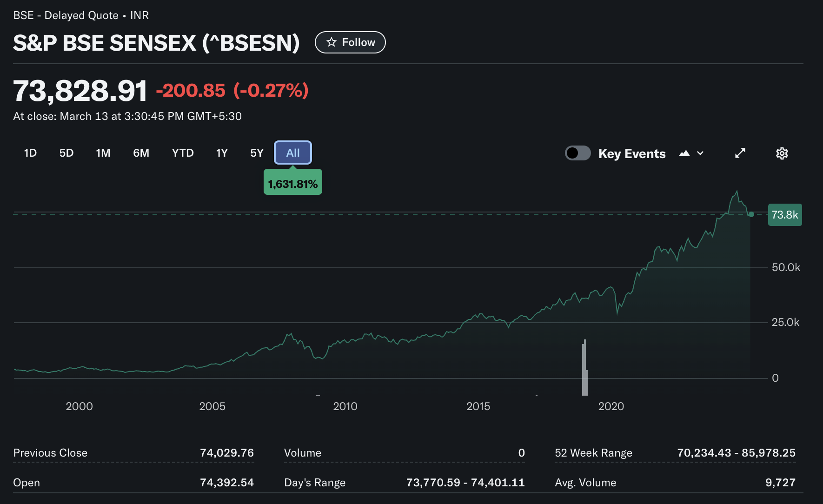823x504 pixels.
Task: Click the latest price dot on chart
Action: 751,214
